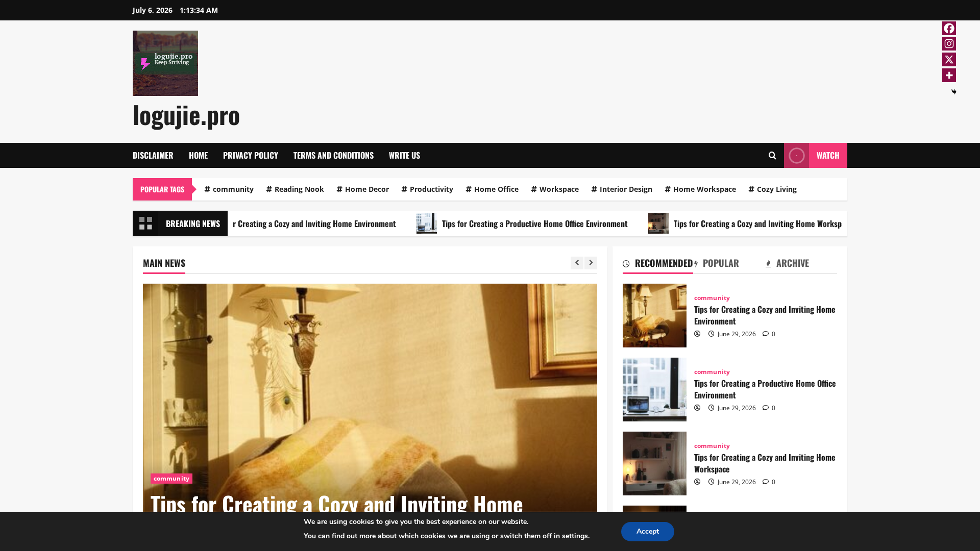Switch to the POPULAR tab
Viewport: 980px width, 551px height.
pos(717,263)
